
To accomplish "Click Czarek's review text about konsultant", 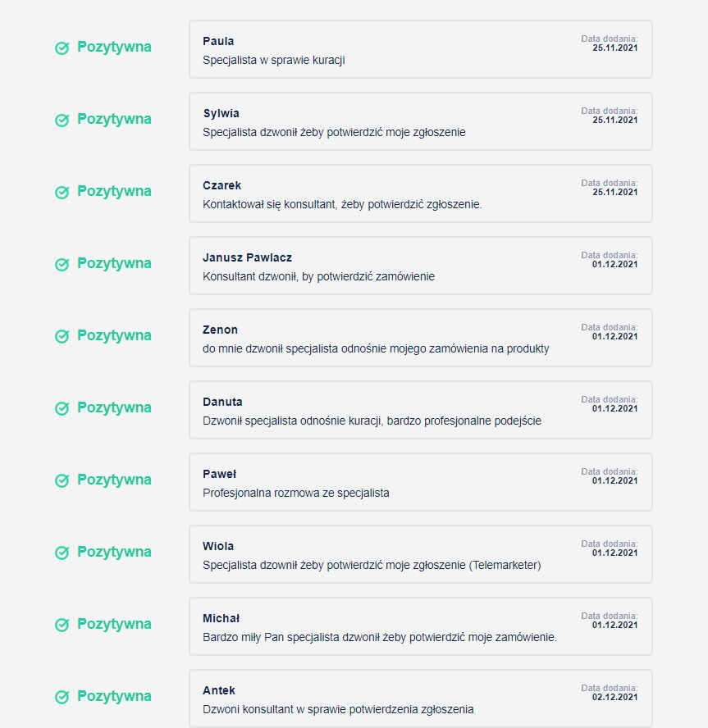I will click(342, 204).
